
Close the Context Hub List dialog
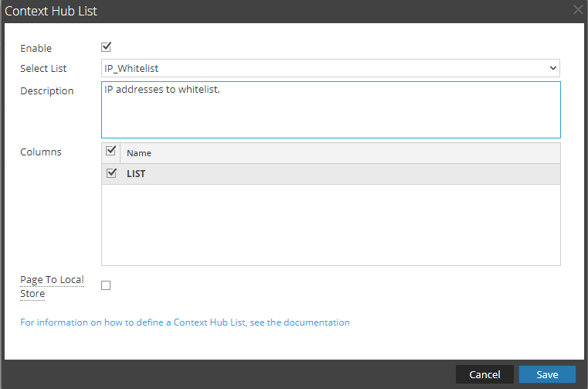point(577,10)
